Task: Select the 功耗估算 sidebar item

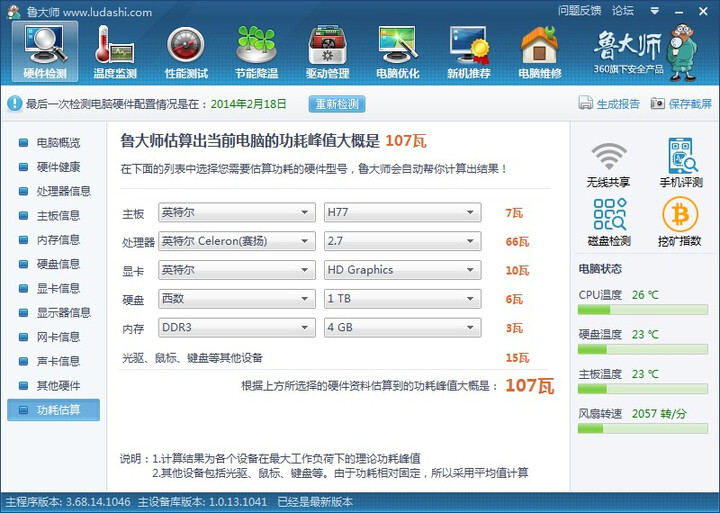Action: [x=53, y=410]
